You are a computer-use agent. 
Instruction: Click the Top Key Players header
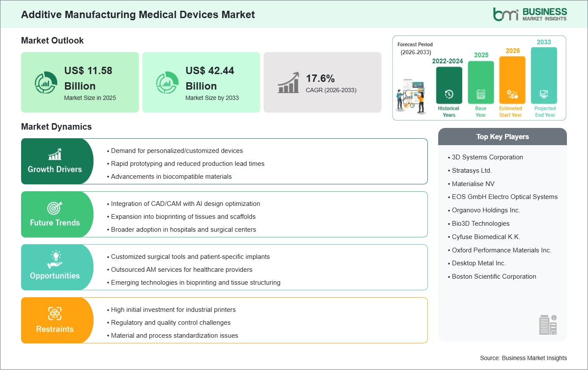[502, 137]
